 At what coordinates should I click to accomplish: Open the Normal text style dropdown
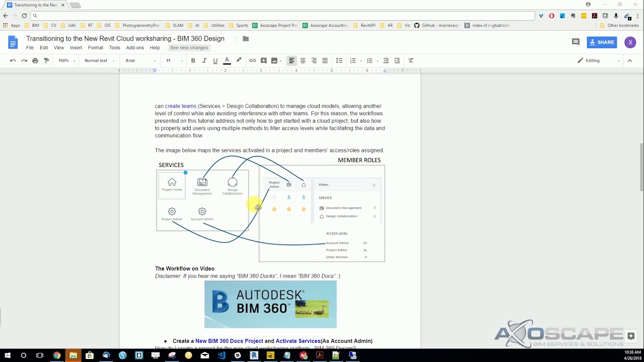[99, 60]
